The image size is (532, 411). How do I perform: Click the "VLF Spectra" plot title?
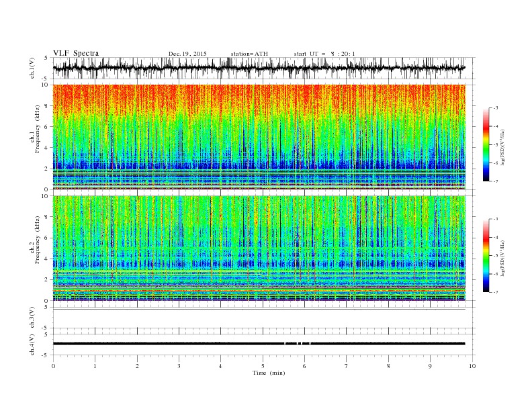[76, 53]
